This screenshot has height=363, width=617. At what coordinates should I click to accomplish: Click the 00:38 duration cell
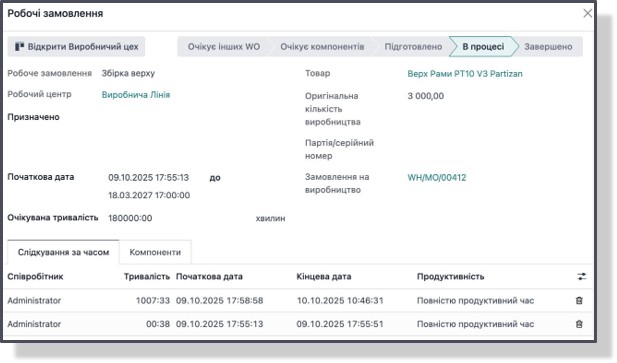158,324
